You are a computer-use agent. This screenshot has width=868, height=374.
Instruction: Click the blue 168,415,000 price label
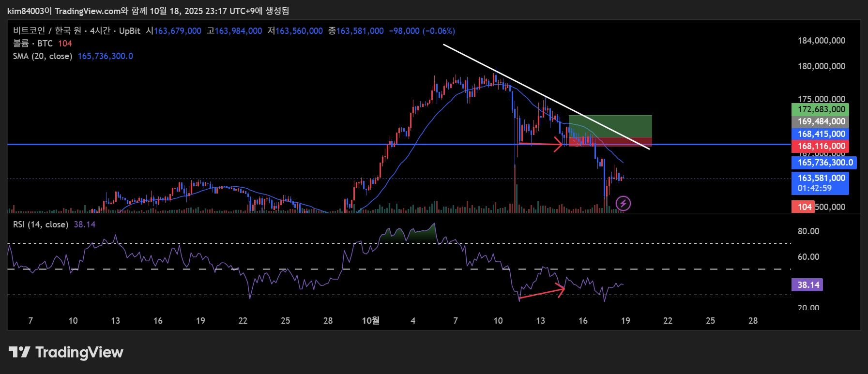[821, 134]
